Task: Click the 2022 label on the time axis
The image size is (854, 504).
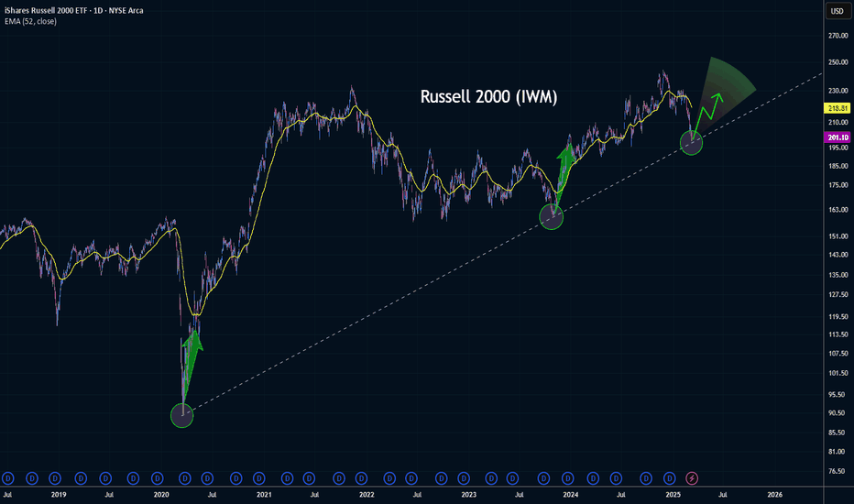Action: [x=367, y=495]
